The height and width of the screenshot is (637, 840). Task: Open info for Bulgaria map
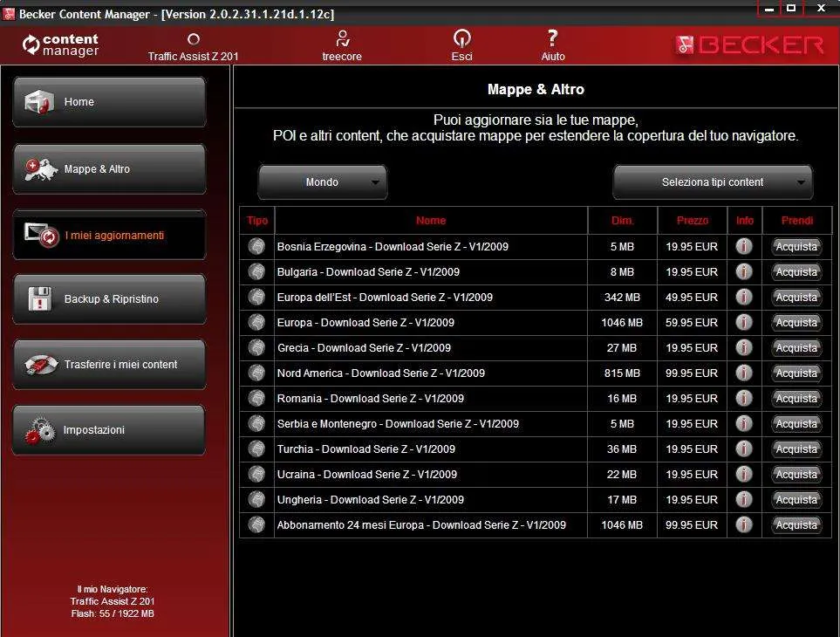(x=743, y=271)
